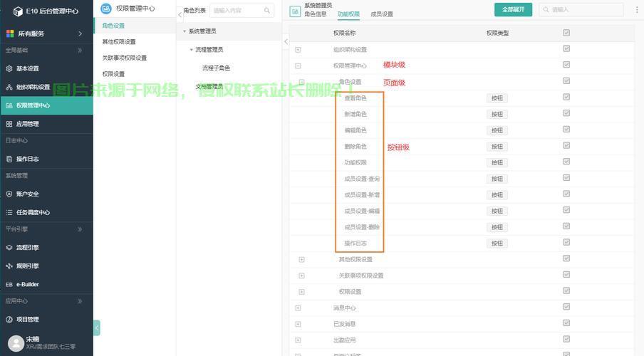Viewport: 644px width, 356px height.
Task: Click the 操作日志 document icon
Action: 9,159
